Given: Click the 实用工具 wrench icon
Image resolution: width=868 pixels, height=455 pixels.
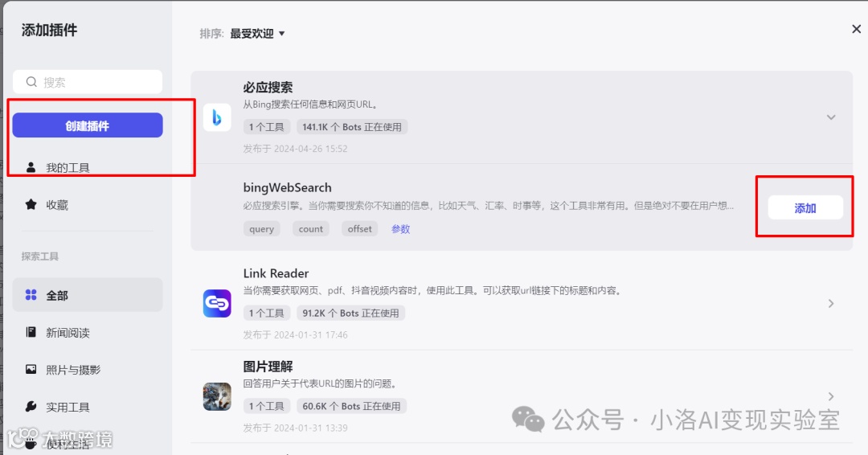Looking at the screenshot, I should (x=31, y=406).
